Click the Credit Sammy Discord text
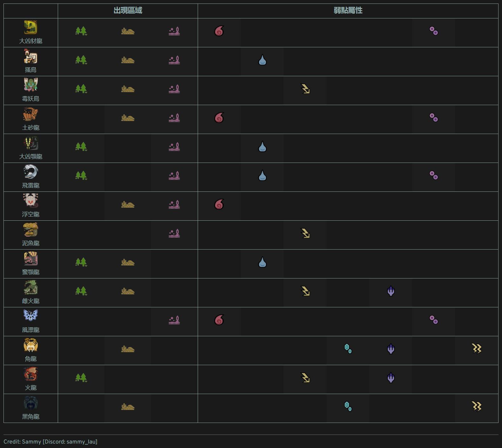 [50, 442]
